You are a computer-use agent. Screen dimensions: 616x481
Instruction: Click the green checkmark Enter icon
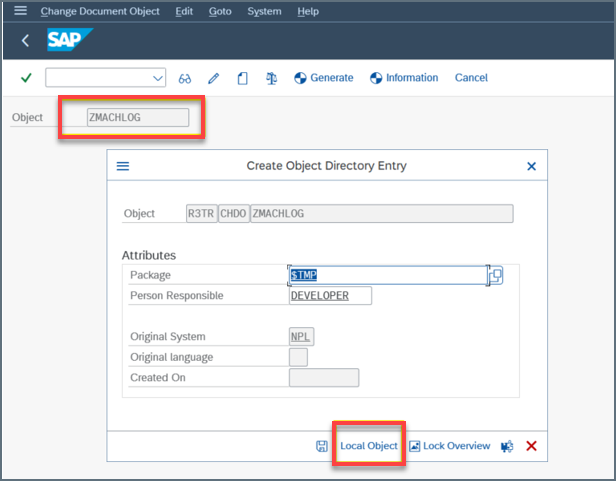point(26,78)
